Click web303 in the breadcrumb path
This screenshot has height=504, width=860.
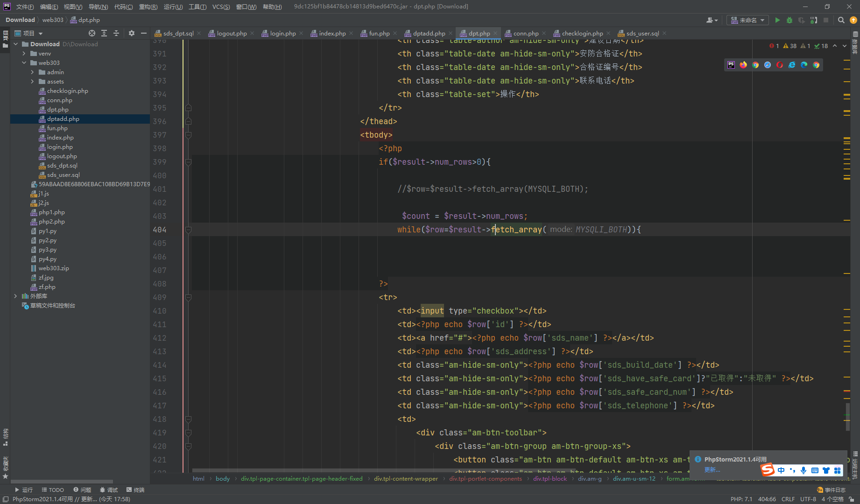pos(53,20)
